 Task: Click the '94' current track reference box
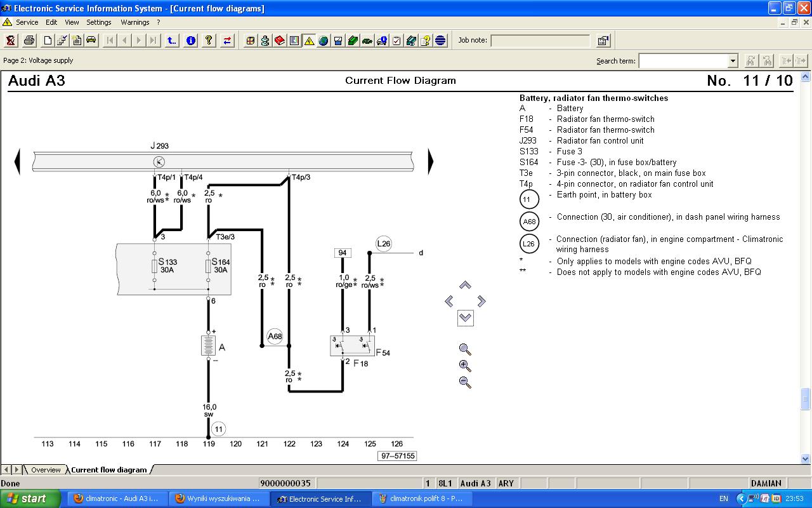click(343, 253)
